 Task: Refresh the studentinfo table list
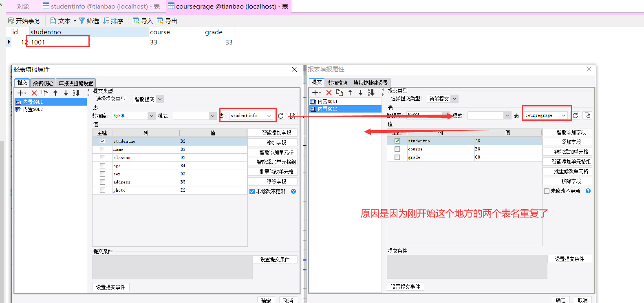pyautogui.click(x=281, y=116)
